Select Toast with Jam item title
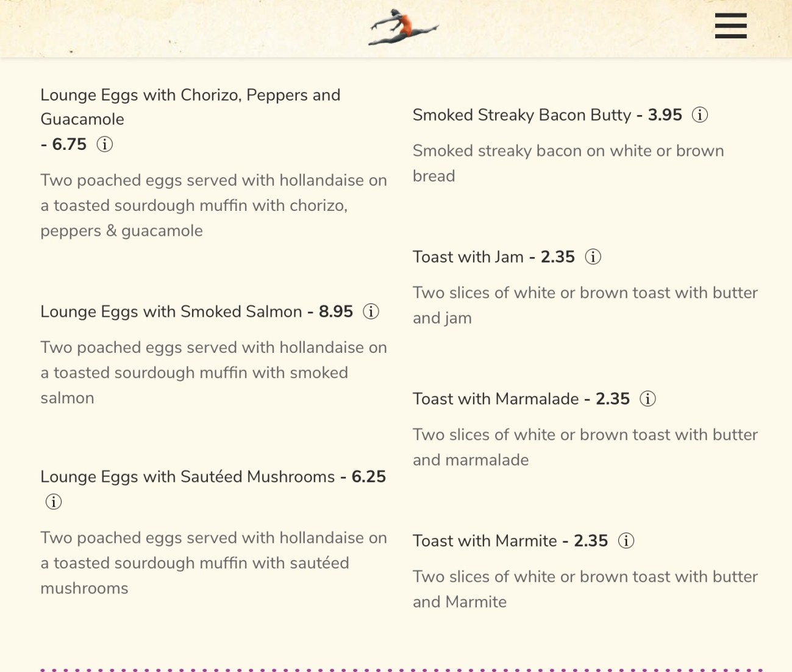The width and height of the screenshot is (792, 672). [x=468, y=256]
